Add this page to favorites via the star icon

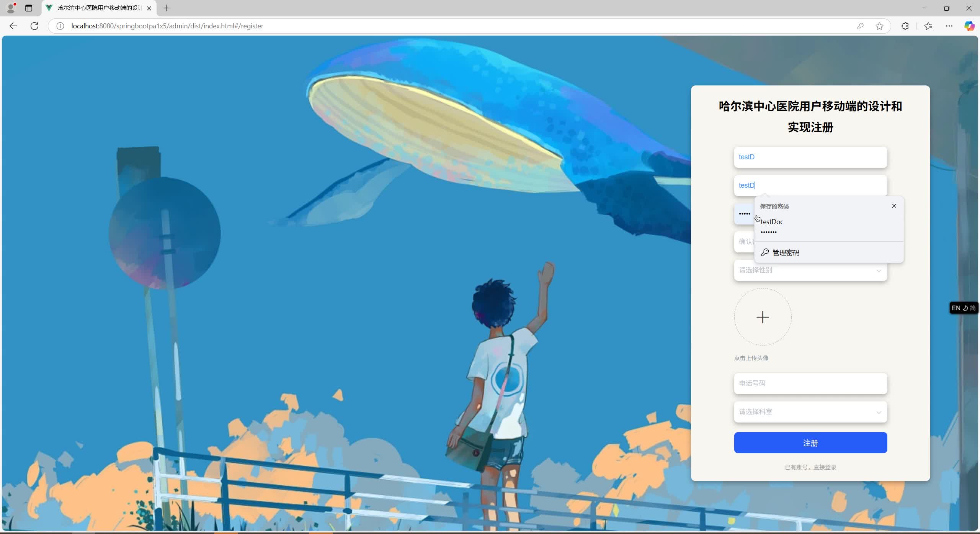[879, 26]
